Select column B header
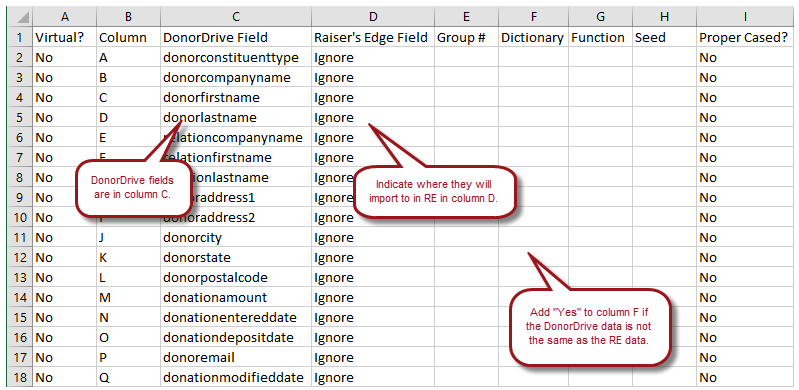Screen dimensions: 799x390 pyautogui.click(x=128, y=17)
